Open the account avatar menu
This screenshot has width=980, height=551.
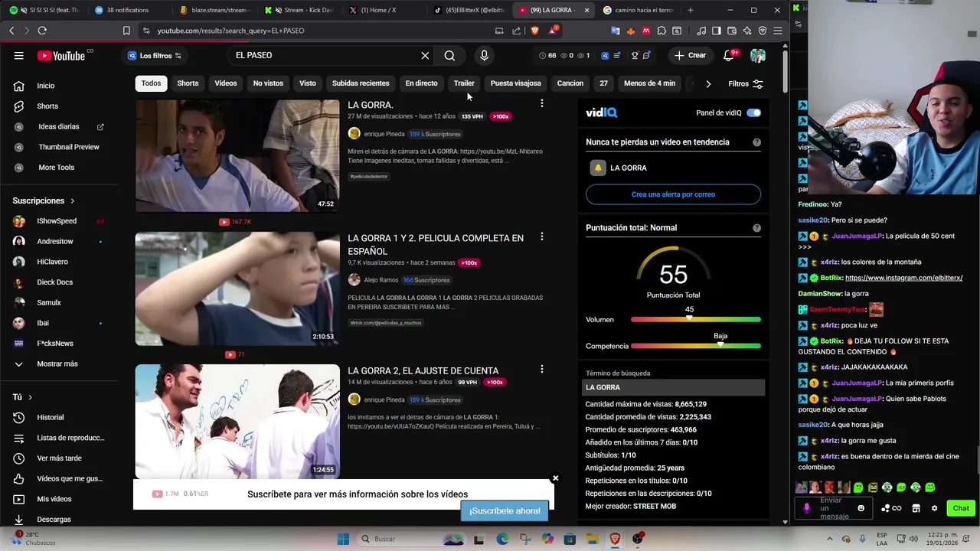[757, 55]
